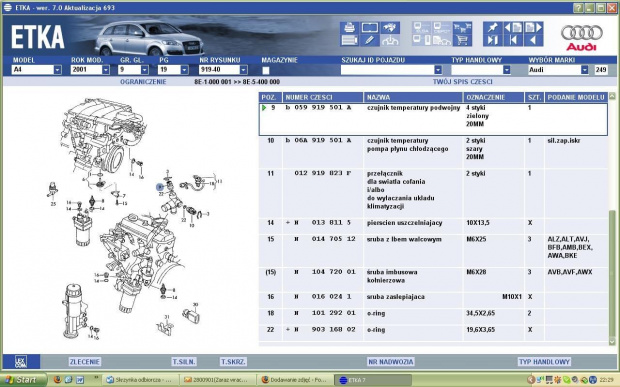The image size is (620, 387).
Task: Open the ROK MOD. dropdown showing 2001
Action: [106, 70]
